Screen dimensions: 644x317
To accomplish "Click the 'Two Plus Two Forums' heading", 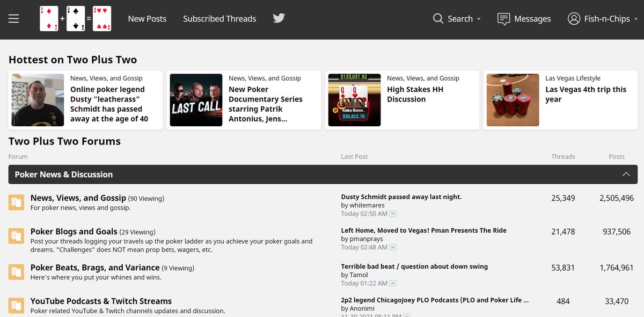I will pos(64,141).
